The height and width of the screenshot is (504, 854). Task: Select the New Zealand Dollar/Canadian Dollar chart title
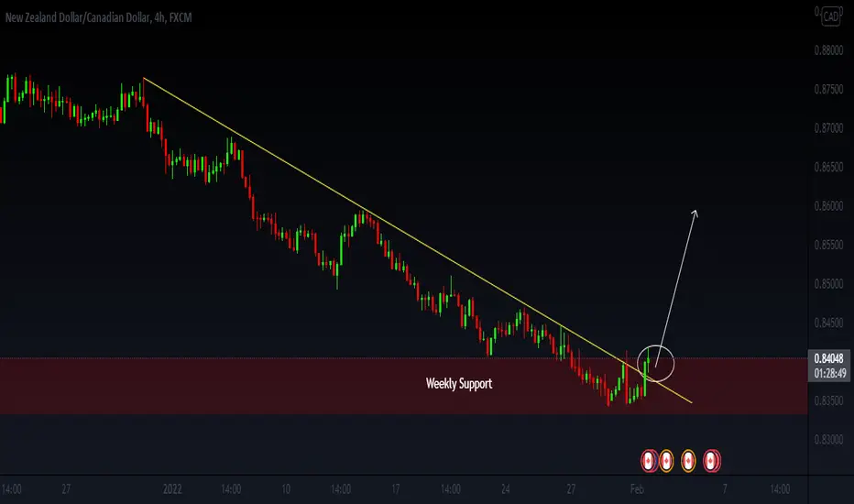coord(99,18)
